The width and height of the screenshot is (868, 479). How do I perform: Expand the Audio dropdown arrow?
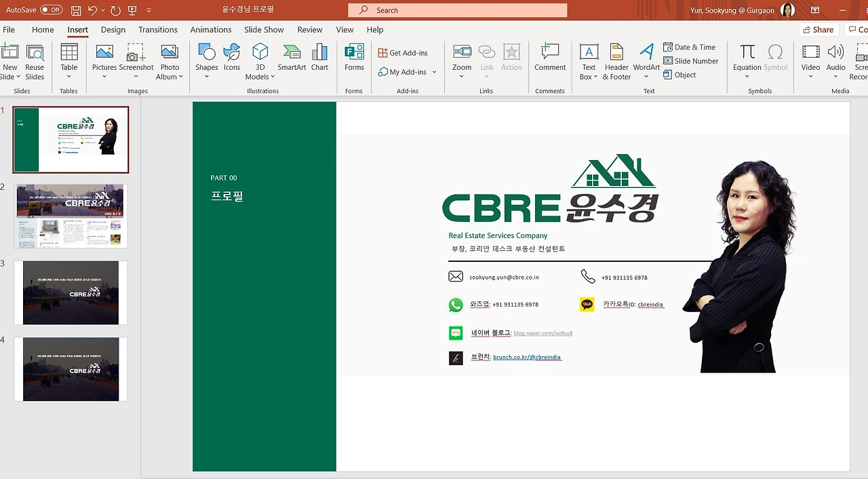click(835, 77)
